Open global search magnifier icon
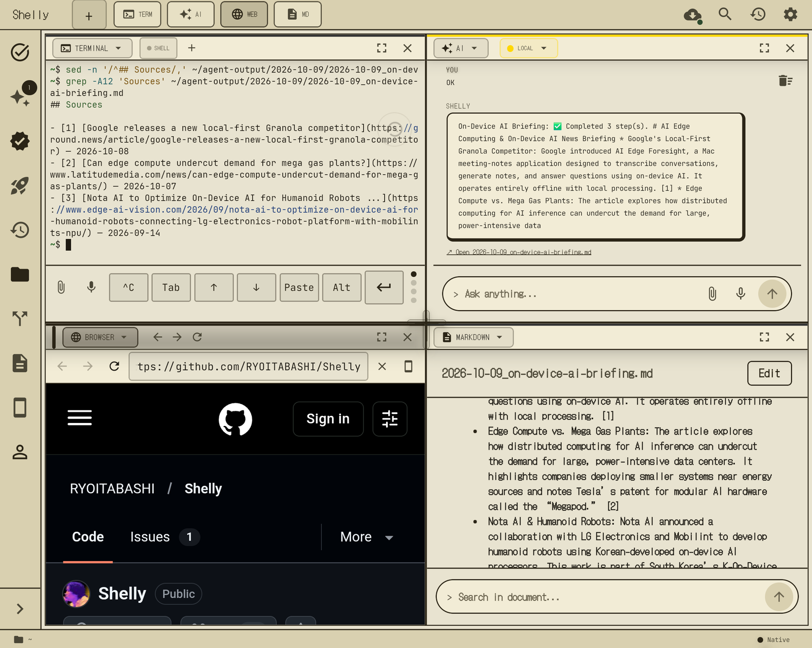Viewport: 812px width, 648px height. pyautogui.click(x=725, y=14)
